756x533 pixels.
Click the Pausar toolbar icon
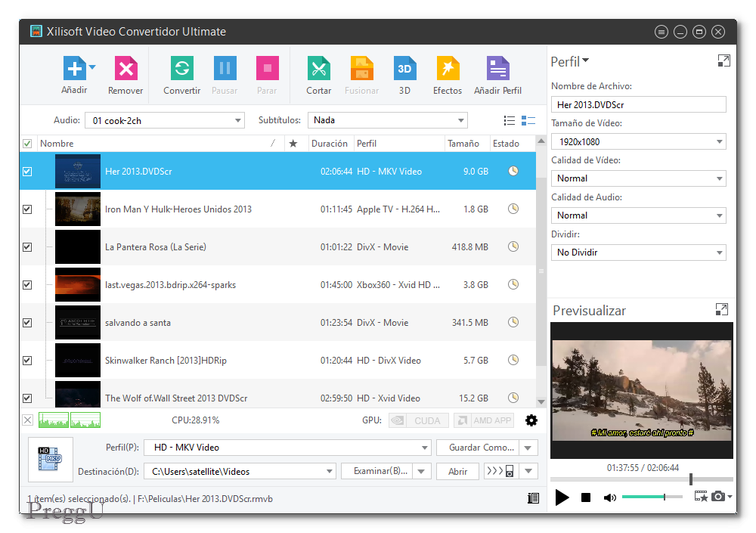click(x=225, y=69)
